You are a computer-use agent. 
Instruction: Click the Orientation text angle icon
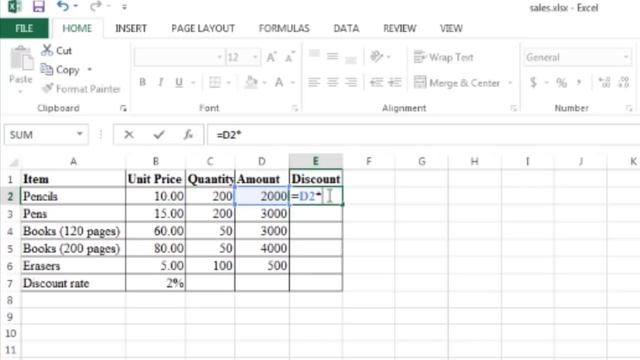click(376, 56)
